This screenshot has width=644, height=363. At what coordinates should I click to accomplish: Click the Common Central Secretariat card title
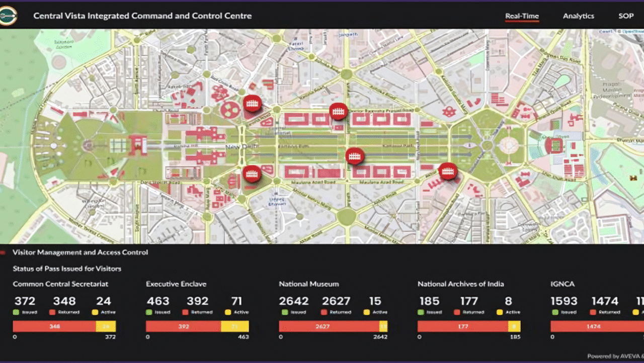pos(60,284)
